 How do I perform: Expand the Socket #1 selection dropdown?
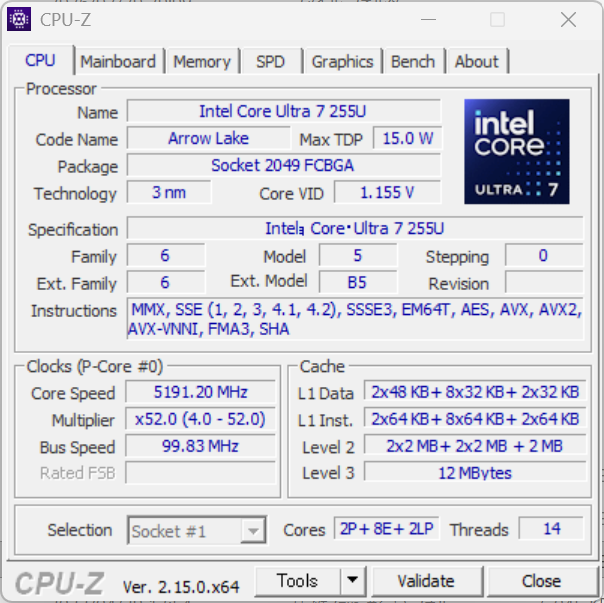coord(253,531)
